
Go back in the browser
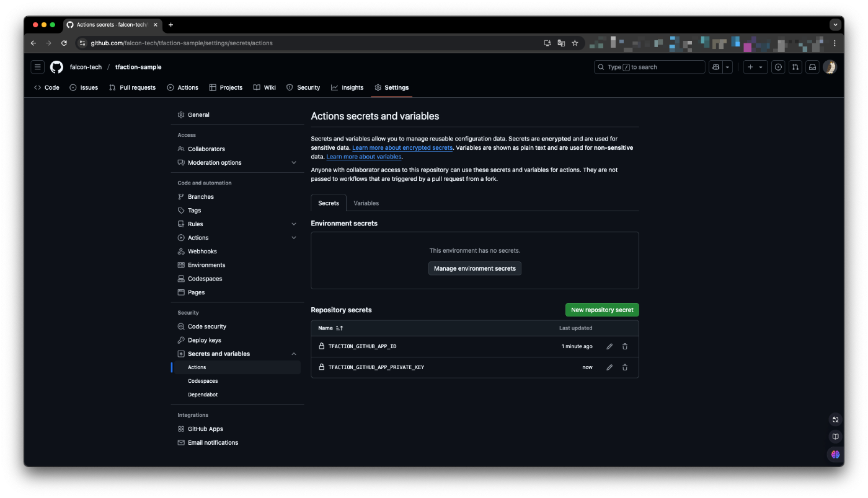[x=33, y=43]
